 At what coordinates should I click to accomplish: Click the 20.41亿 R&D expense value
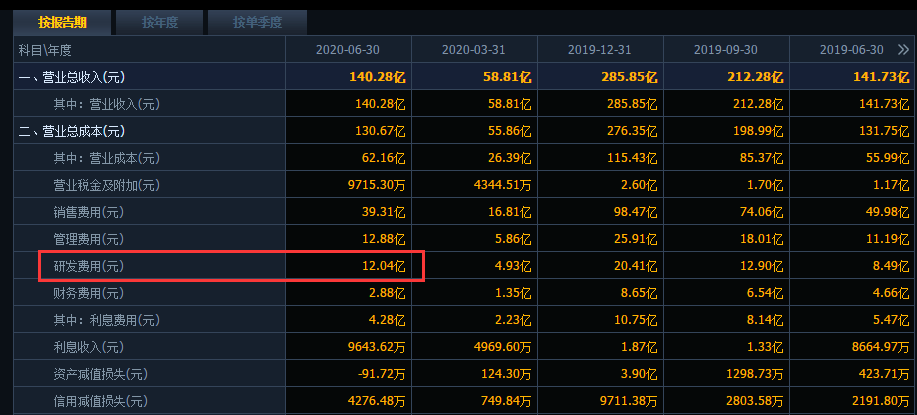636,267
